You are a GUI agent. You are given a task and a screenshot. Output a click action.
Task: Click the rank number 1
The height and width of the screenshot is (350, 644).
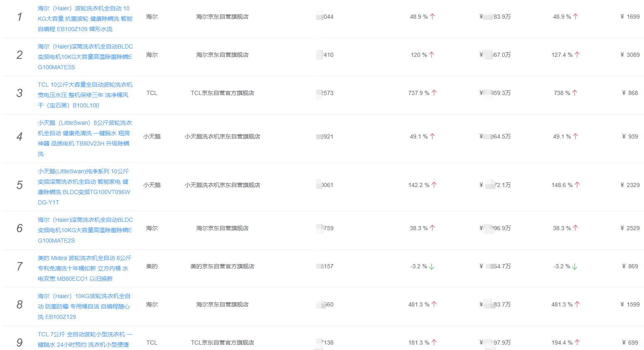click(20, 17)
